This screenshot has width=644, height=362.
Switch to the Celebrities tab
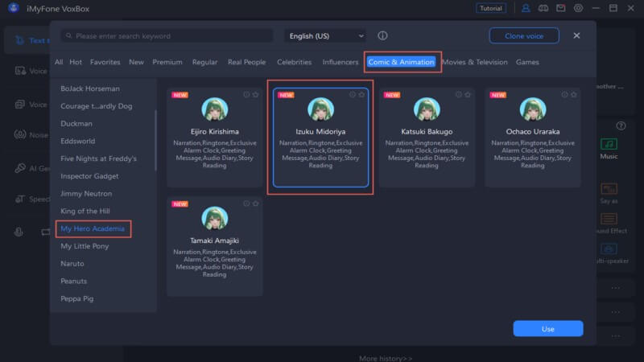[x=294, y=62]
